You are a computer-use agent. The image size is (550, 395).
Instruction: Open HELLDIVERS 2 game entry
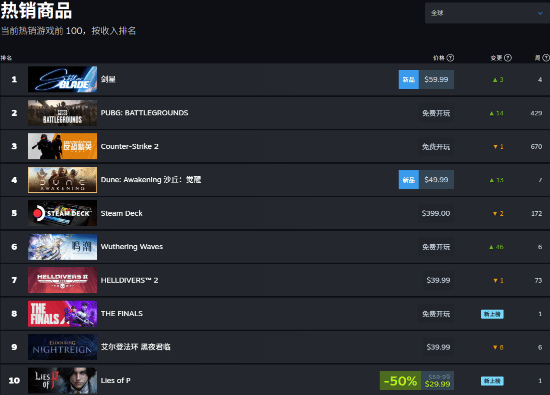tap(129, 280)
